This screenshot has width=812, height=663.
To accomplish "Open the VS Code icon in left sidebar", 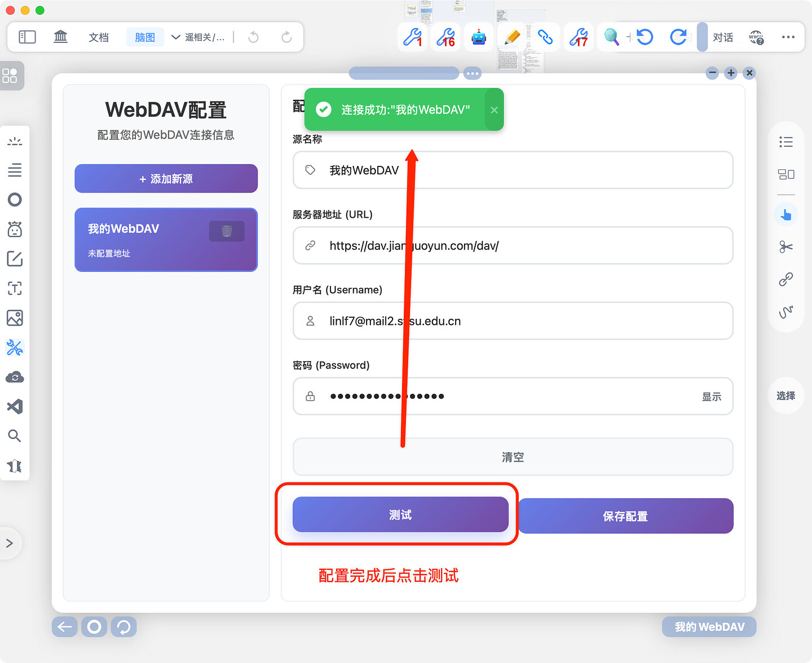I will (15, 406).
